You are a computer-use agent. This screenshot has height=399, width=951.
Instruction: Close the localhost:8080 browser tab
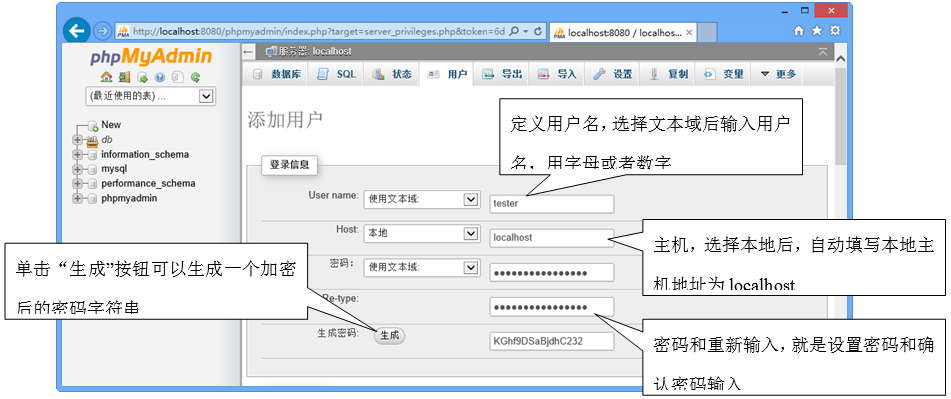point(689,32)
